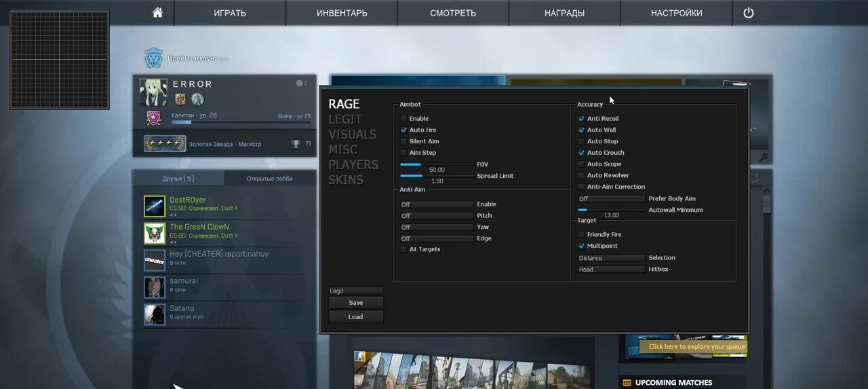Tick the Auto Revolver checkbox
This screenshot has width=868, height=389.
pos(581,175)
